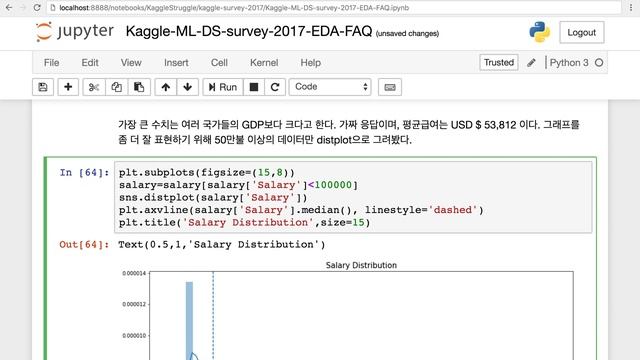Reload the page with refresh icon
The height and width of the screenshot is (360, 640).
click(x=37, y=7)
